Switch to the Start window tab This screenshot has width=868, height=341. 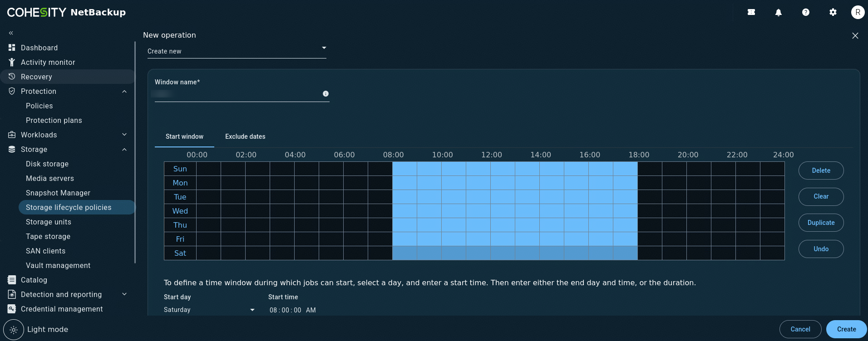coord(184,136)
